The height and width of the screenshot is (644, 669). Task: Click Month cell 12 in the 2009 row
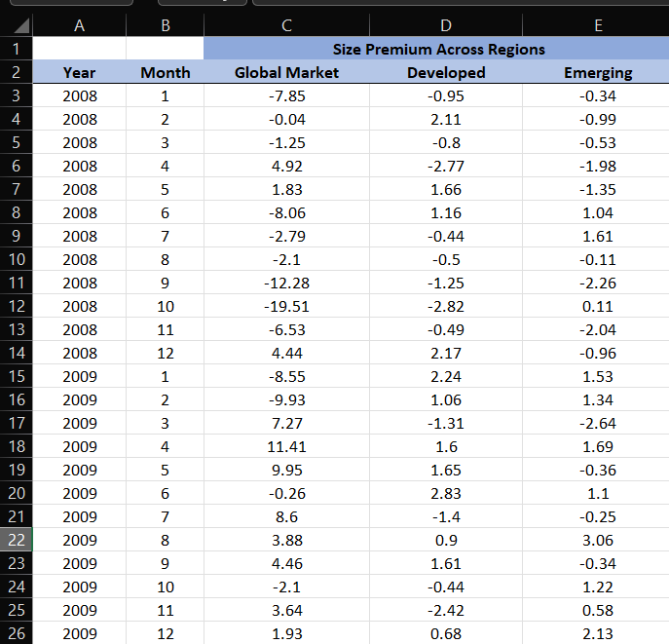click(x=166, y=633)
